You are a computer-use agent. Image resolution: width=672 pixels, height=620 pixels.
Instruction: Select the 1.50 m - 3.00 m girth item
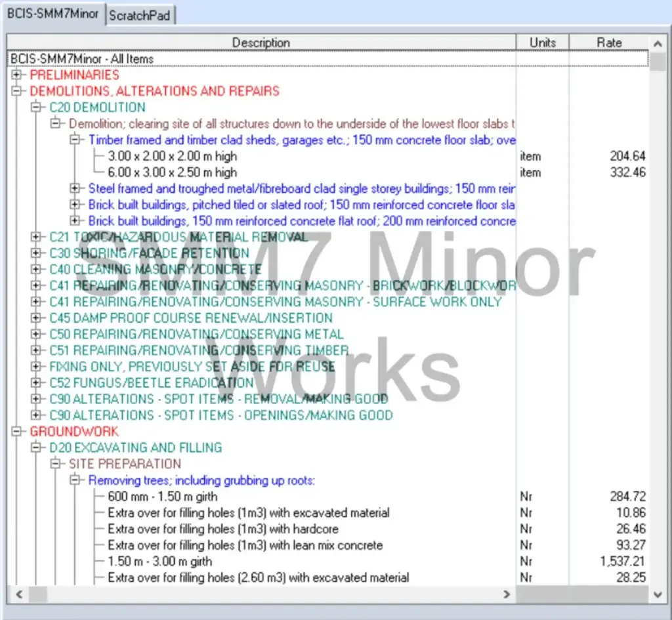click(160, 562)
